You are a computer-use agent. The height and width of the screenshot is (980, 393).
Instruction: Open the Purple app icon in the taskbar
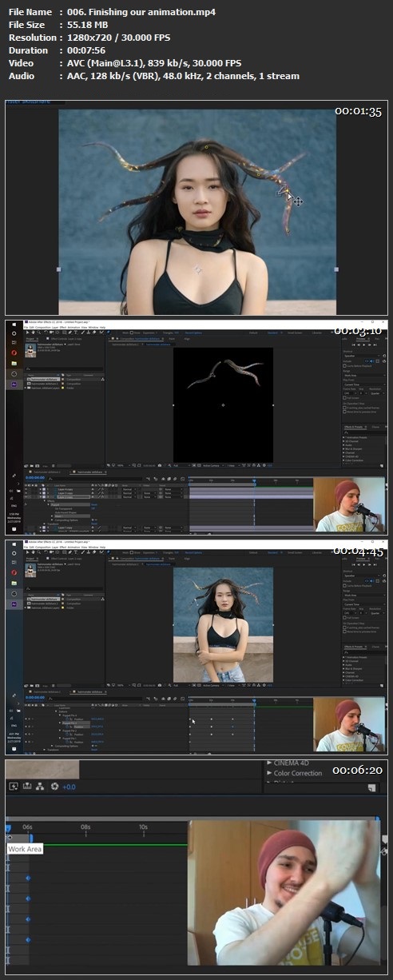pyautogui.click(x=14, y=384)
